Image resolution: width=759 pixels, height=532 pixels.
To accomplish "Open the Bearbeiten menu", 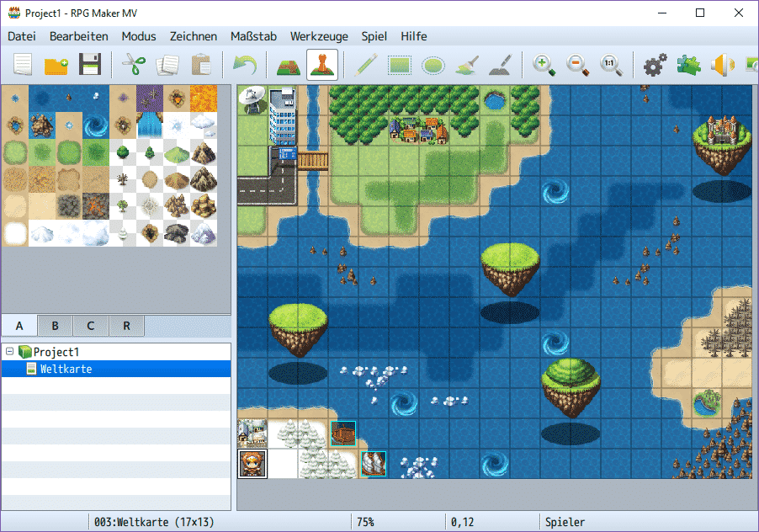I will 79,36.
